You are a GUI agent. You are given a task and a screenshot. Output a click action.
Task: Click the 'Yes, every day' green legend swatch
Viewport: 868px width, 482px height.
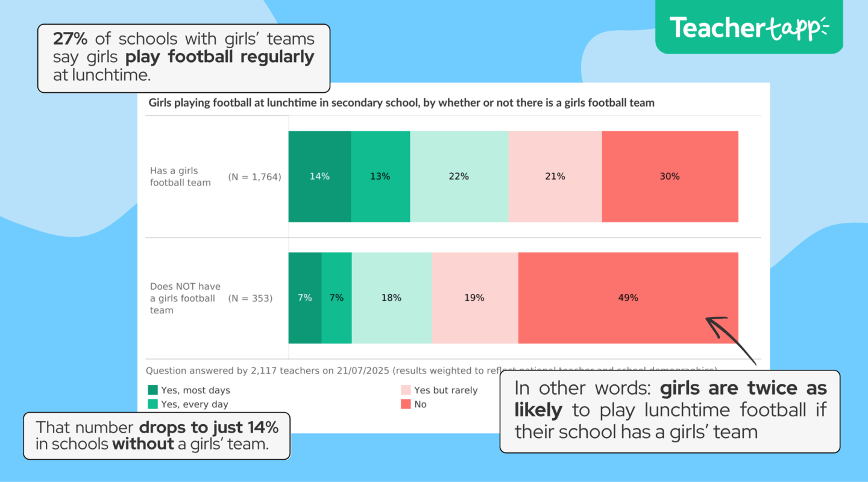click(x=153, y=404)
